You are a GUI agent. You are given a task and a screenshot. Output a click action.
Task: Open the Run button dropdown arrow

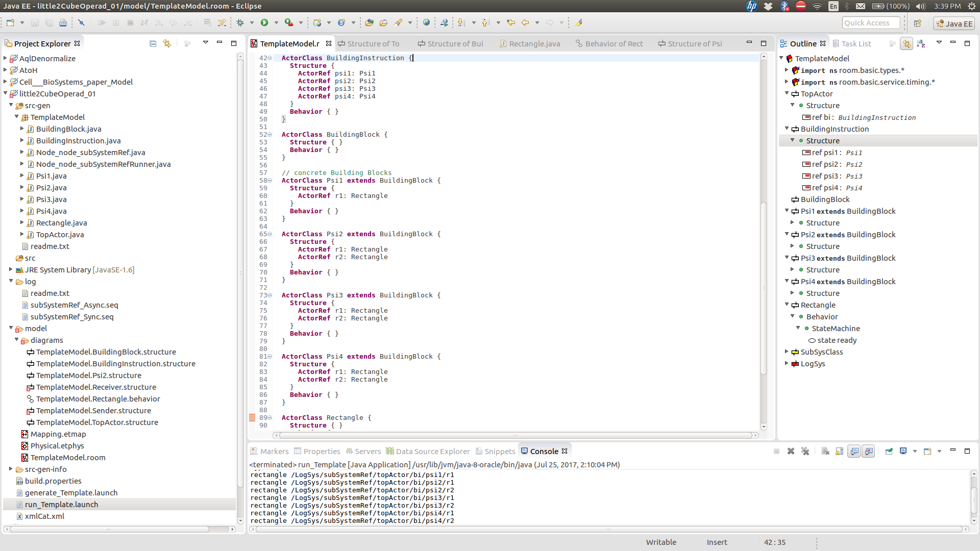tap(276, 22)
